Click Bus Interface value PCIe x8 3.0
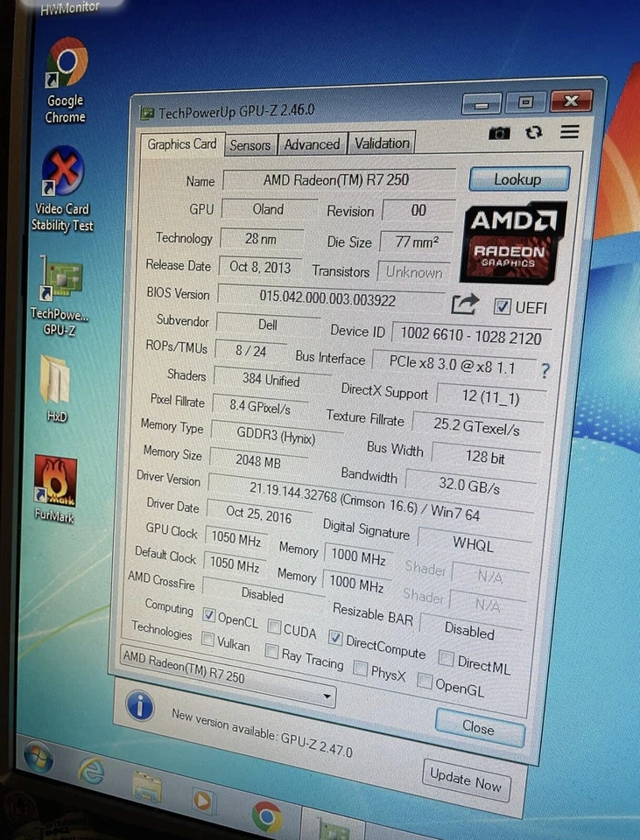This screenshot has width=640, height=840. point(453,366)
